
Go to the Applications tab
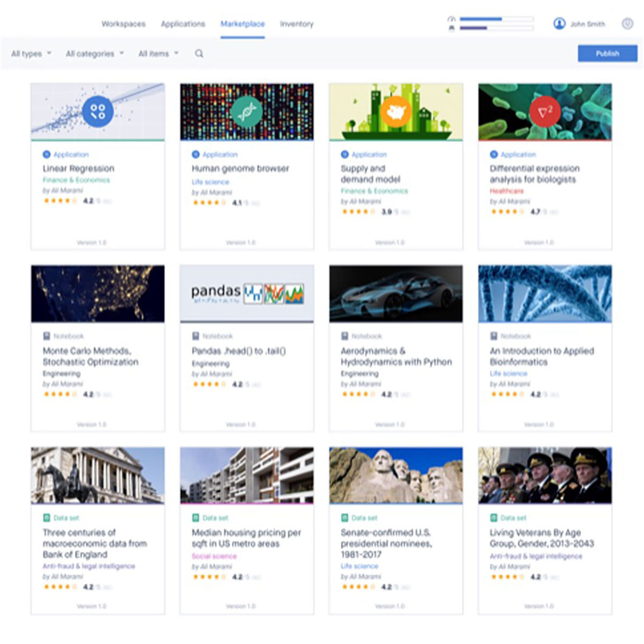click(183, 24)
